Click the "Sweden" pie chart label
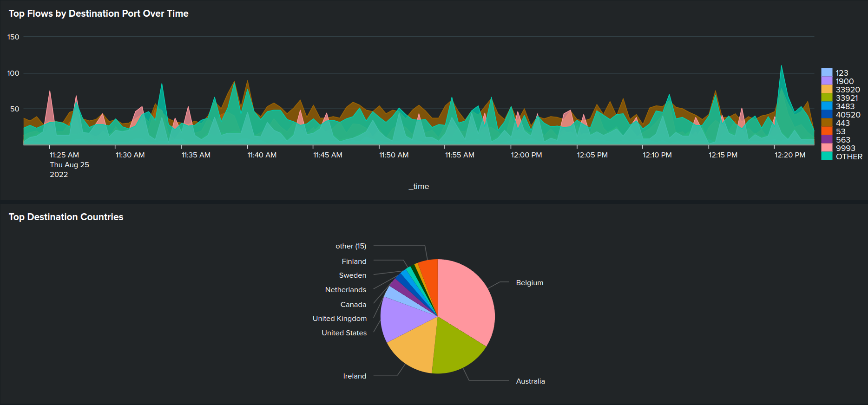Viewport: 868px width, 405px height. pos(353,275)
